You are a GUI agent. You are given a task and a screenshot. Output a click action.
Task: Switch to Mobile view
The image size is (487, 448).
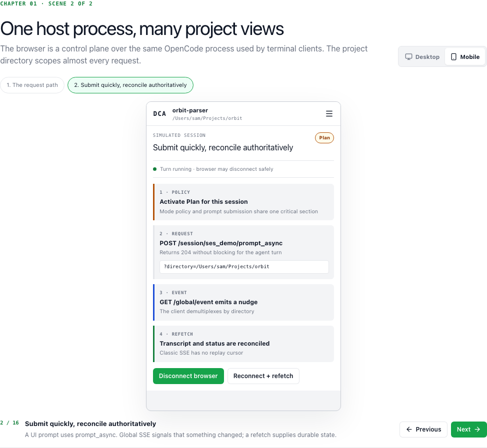(465, 57)
